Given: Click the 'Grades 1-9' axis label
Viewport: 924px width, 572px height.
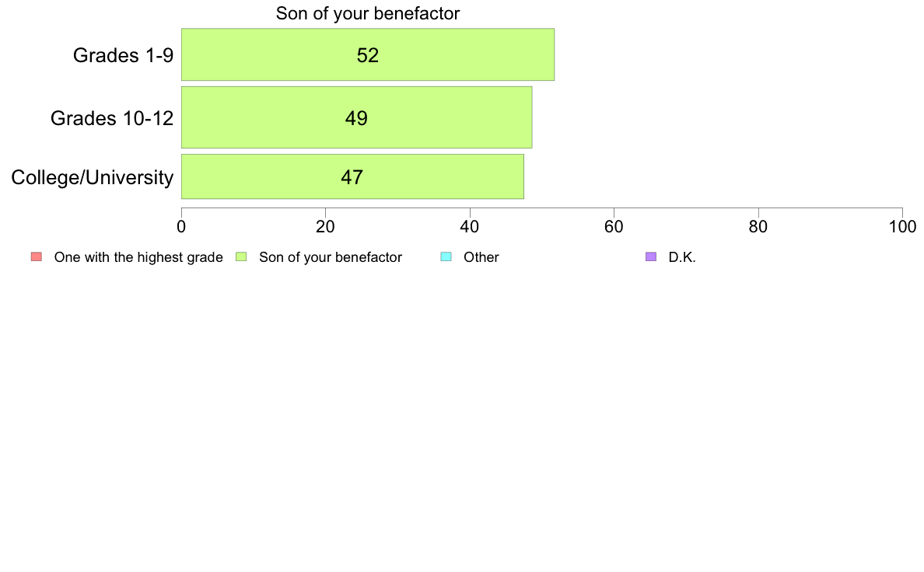Looking at the screenshot, I should click(123, 54).
